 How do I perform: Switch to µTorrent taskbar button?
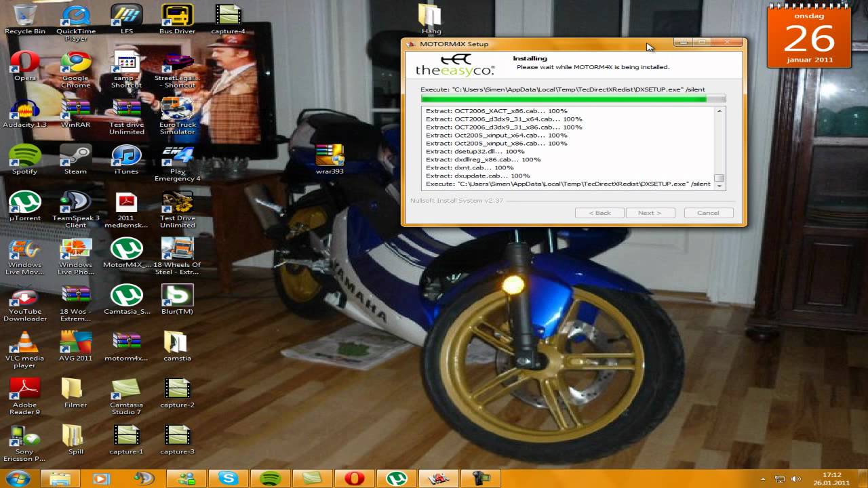click(396, 479)
